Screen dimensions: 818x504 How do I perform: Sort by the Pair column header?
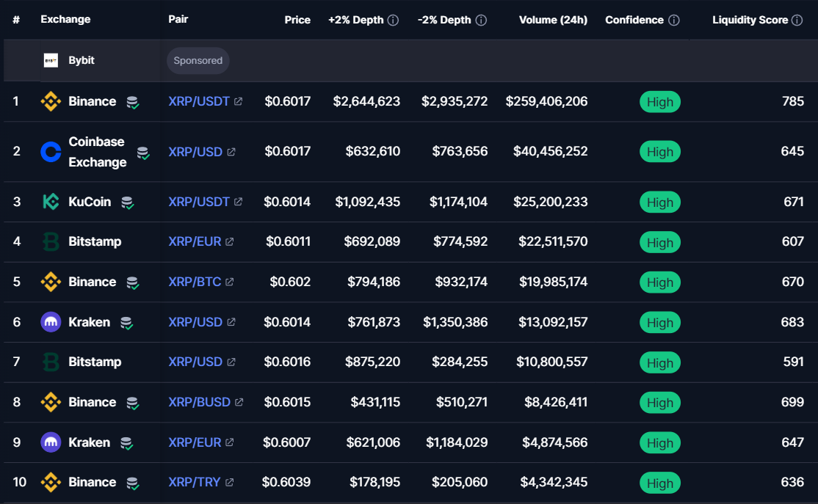tap(178, 19)
